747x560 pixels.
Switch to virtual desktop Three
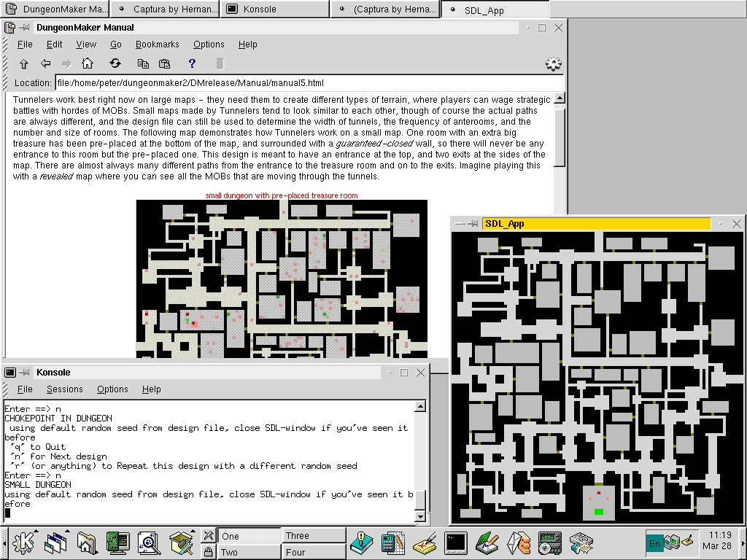pos(313,535)
